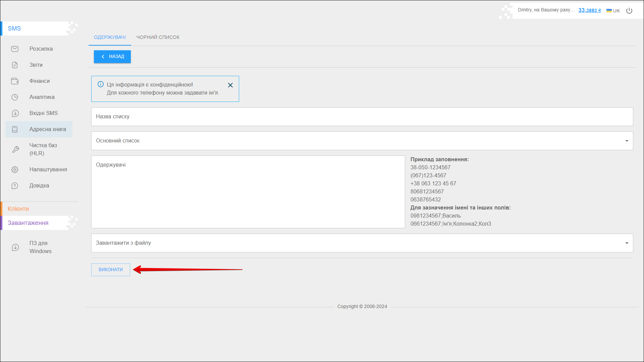This screenshot has width=644, height=362.
Task: Open the UK language selector
Action: click(x=613, y=11)
